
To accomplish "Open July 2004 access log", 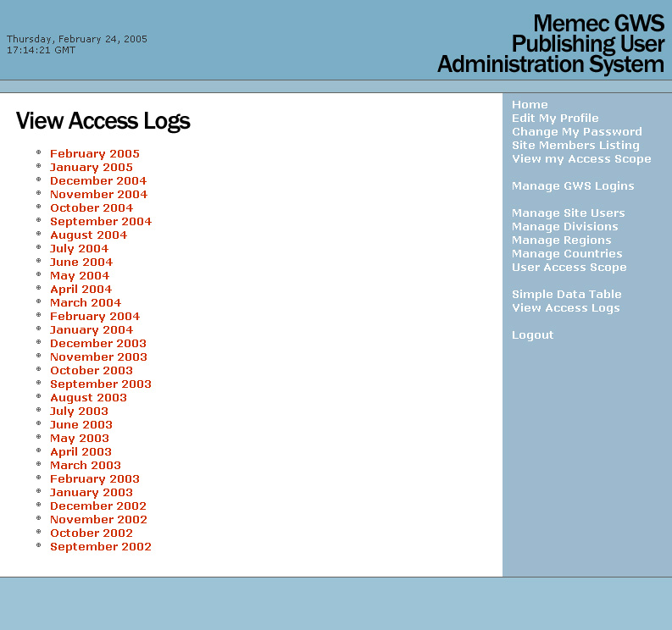I will click(80, 248).
